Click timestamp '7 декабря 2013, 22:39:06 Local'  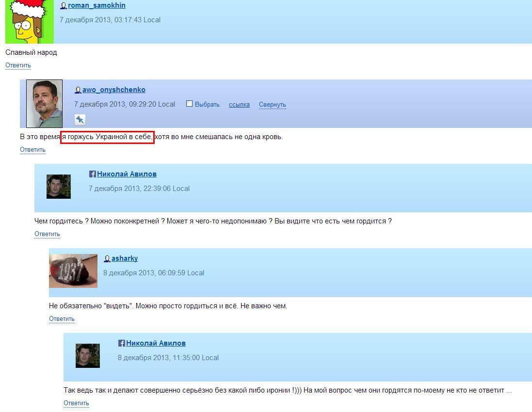tap(139, 189)
